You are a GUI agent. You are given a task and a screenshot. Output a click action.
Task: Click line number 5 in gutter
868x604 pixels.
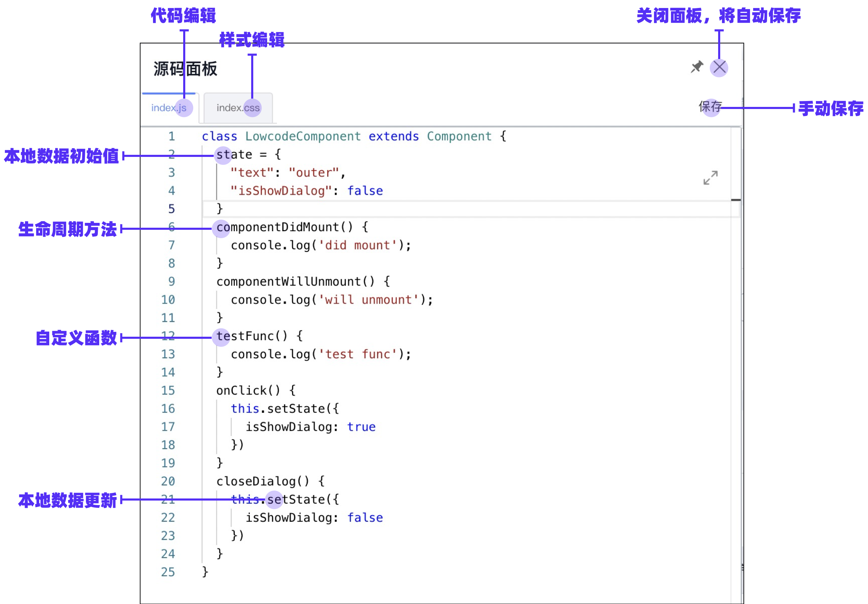coord(171,209)
